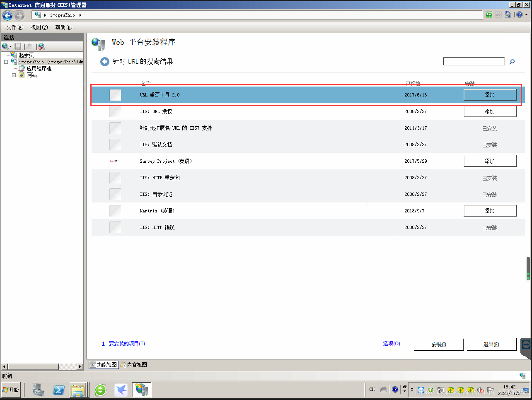Switch to the 功能视图 tab
The image size is (532, 400).
pyautogui.click(x=104, y=365)
